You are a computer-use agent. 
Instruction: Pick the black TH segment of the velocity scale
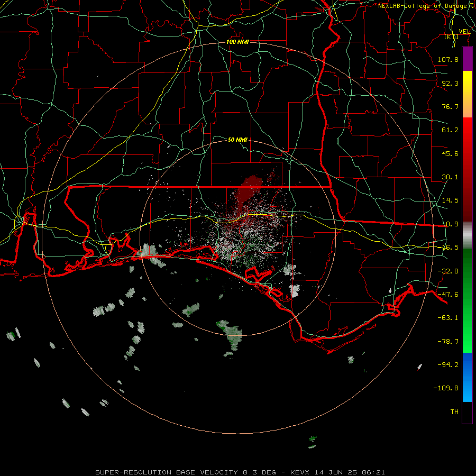(467, 412)
